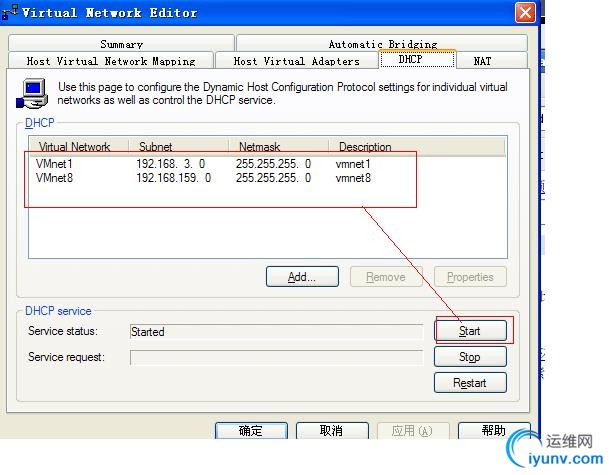Sort by Description column header
This screenshot has width=609, height=475.
pos(417,146)
